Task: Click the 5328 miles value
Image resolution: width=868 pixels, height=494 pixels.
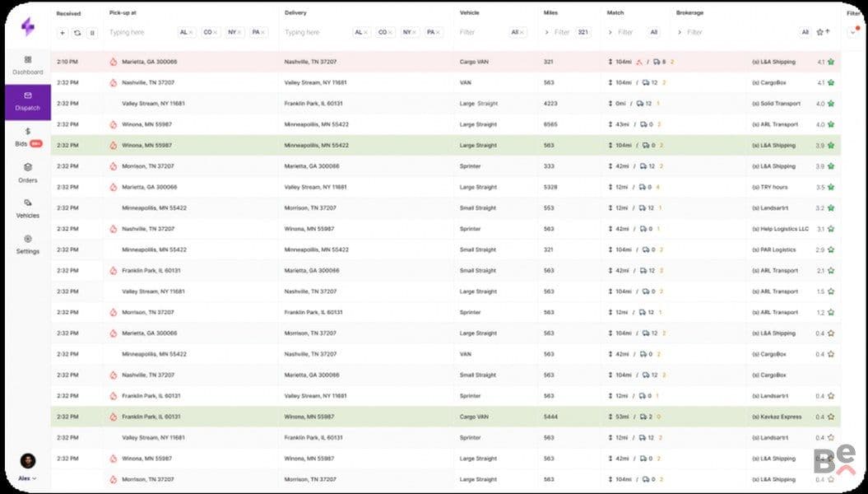Action: pos(550,187)
